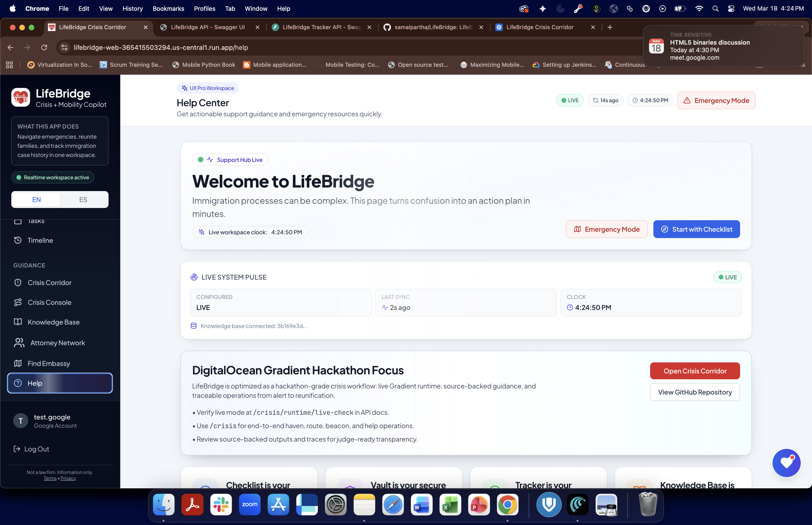The width and height of the screenshot is (812, 525).
Task: Click View GitHub Repository button
Action: (695, 392)
